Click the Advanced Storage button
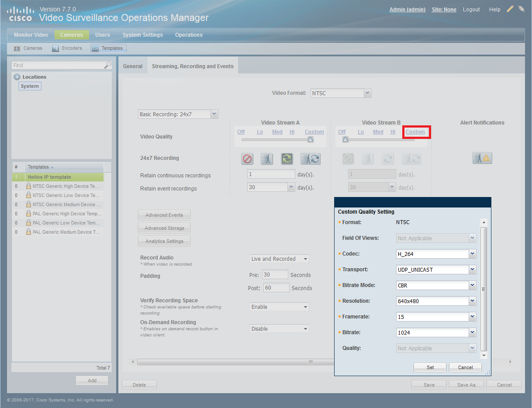The image size is (532, 408). click(164, 228)
